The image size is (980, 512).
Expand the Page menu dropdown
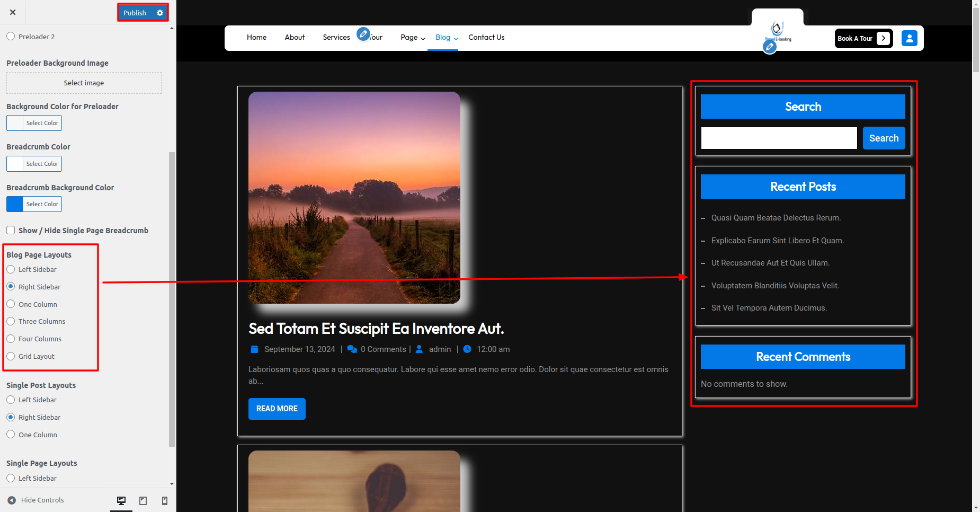pos(413,38)
